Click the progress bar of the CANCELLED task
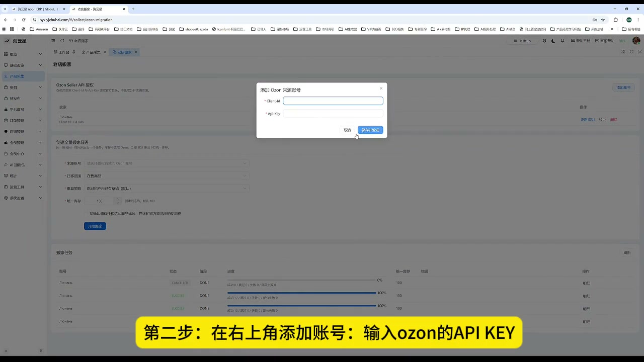This screenshot has width=644, height=362. (301, 280)
